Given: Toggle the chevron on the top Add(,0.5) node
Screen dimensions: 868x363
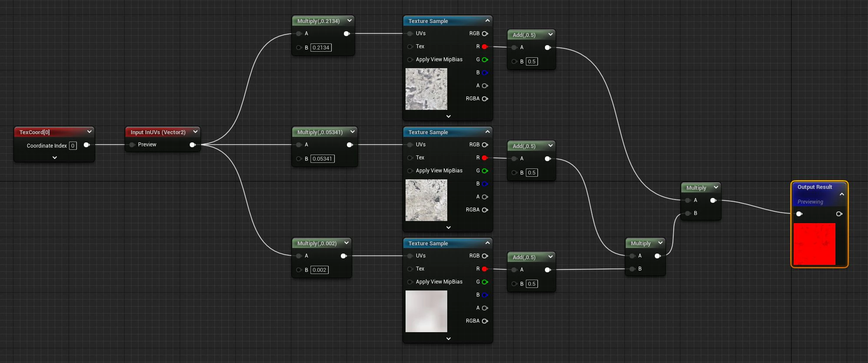Looking at the screenshot, I should tap(551, 34).
